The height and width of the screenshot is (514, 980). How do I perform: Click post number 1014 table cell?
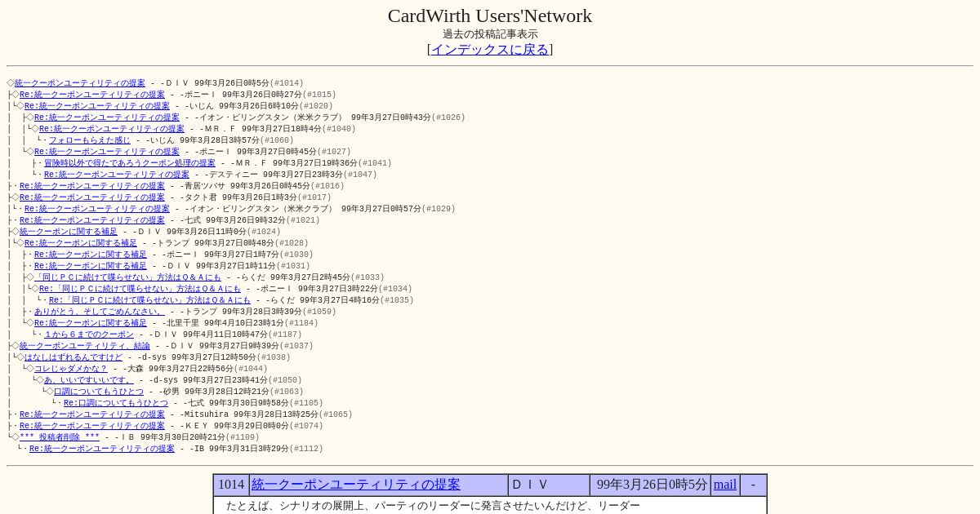coord(231,485)
